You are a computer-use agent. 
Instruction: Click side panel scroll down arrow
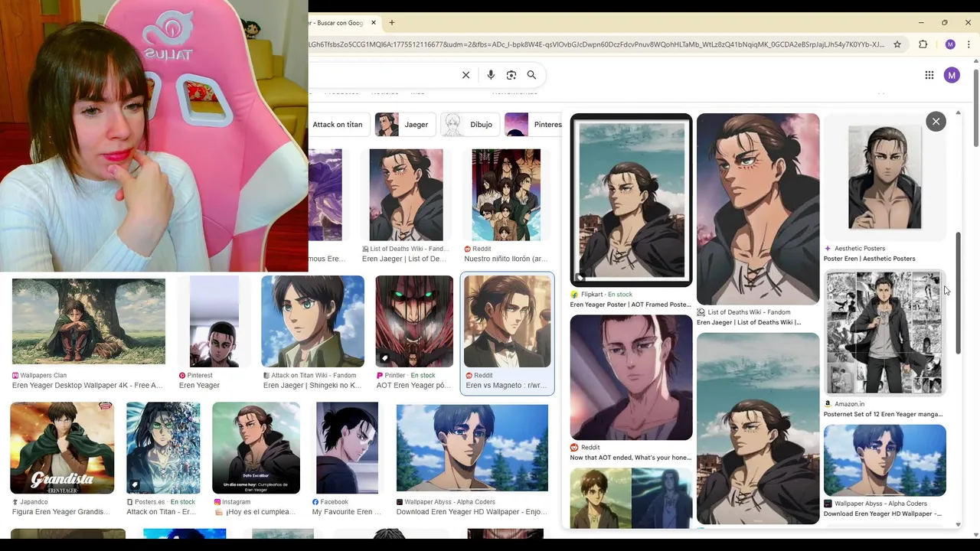[958, 525]
